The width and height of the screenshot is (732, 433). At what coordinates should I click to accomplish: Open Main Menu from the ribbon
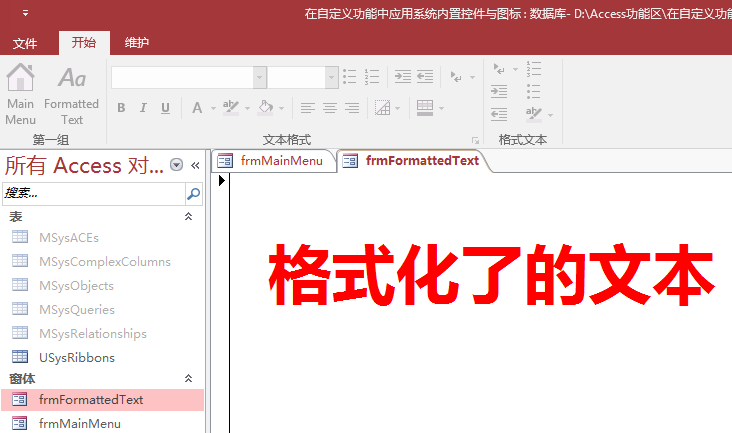click(20, 95)
